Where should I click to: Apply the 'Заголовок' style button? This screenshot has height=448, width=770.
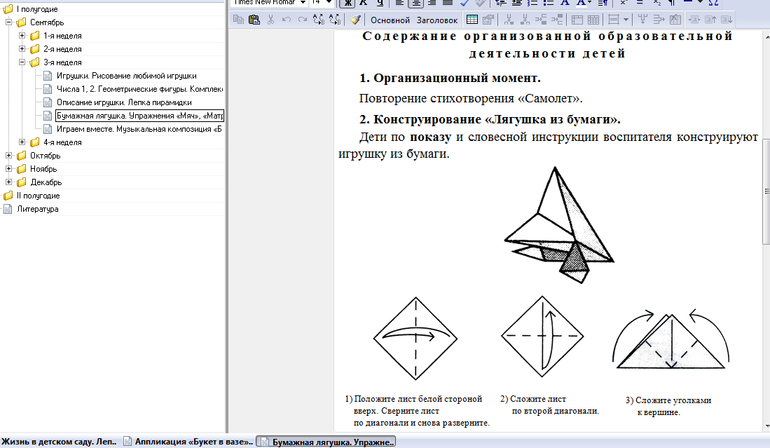[437, 19]
